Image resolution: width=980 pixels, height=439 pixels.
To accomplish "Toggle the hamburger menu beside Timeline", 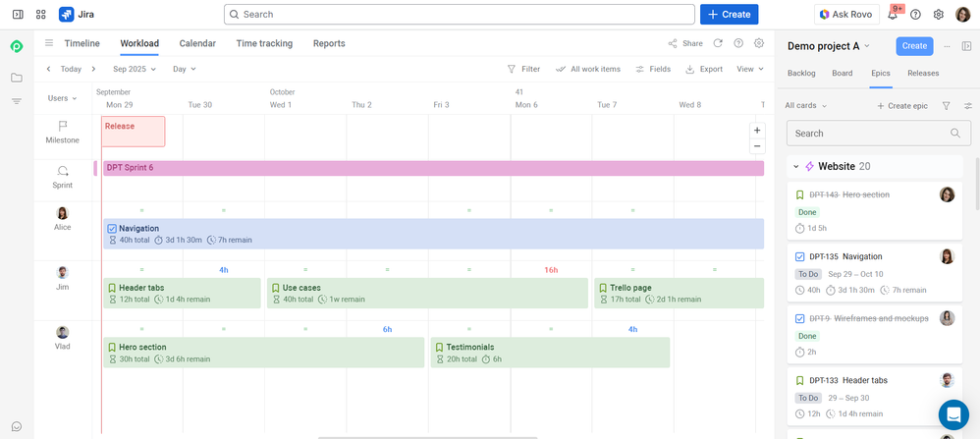I will pyautogui.click(x=49, y=43).
